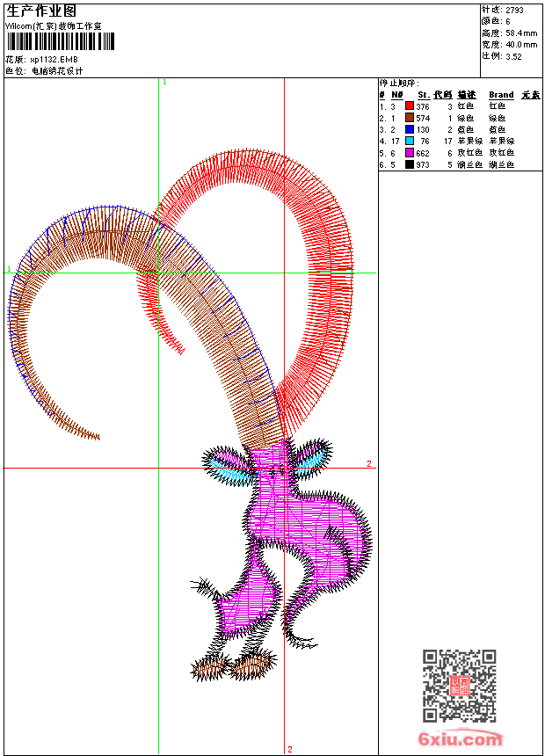Click the QR code image
Viewport: 545px width, 756px height.
click(460, 686)
